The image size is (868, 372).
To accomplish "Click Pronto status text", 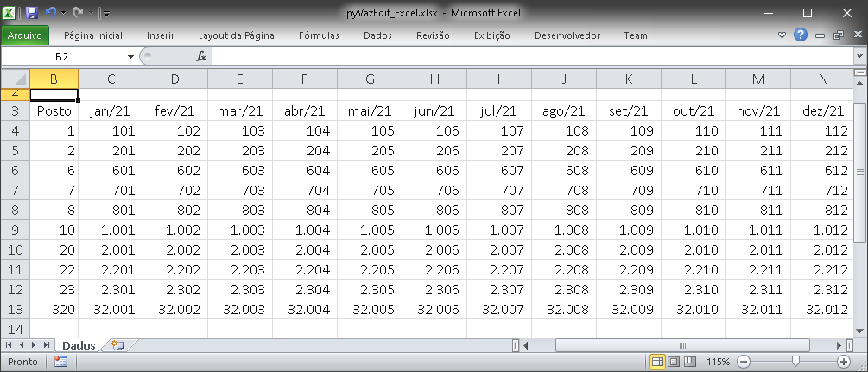I will coord(22,362).
